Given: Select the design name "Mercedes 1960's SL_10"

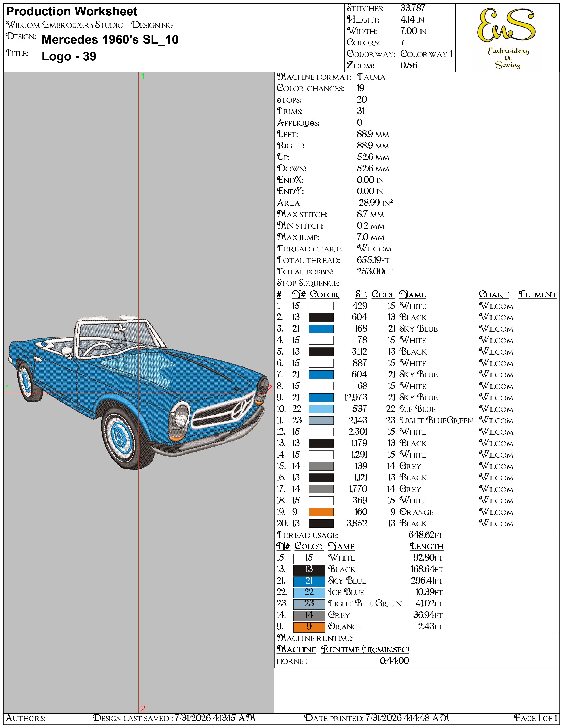Looking at the screenshot, I should click(110, 40).
